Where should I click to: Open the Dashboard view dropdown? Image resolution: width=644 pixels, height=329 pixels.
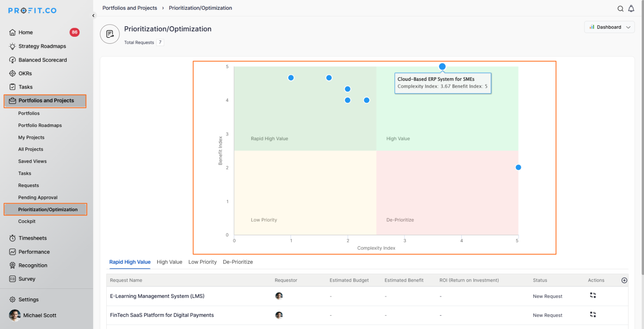point(609,27)
